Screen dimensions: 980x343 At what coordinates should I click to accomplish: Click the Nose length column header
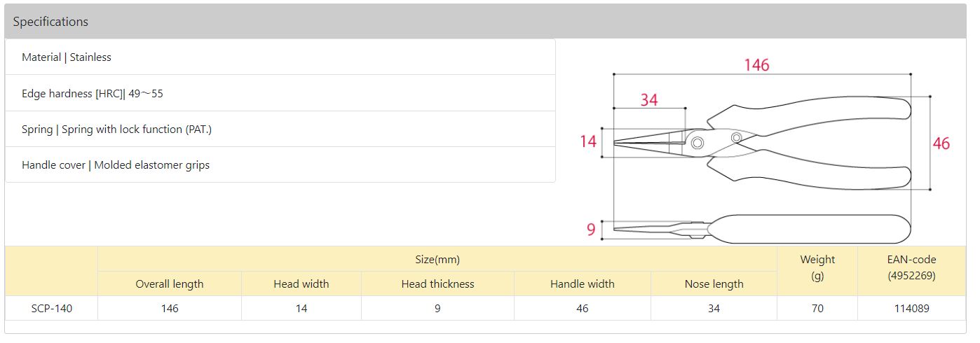[x=714, y=283]
